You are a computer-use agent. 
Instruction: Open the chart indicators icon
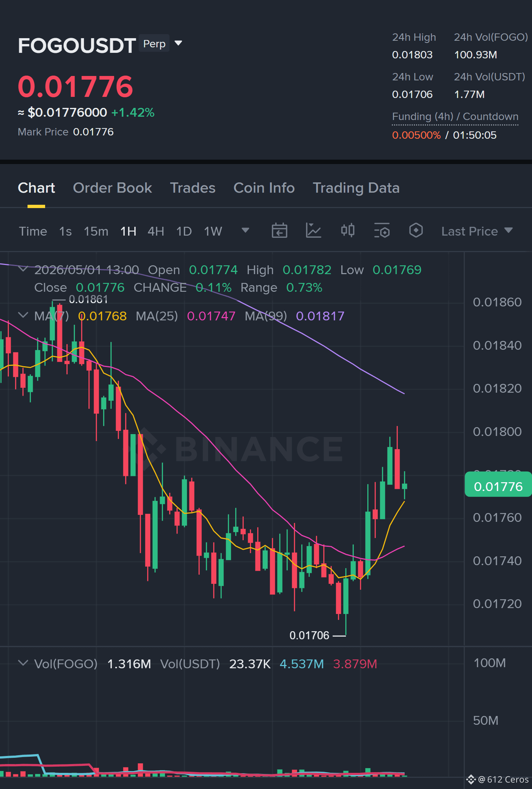[313, 231]
